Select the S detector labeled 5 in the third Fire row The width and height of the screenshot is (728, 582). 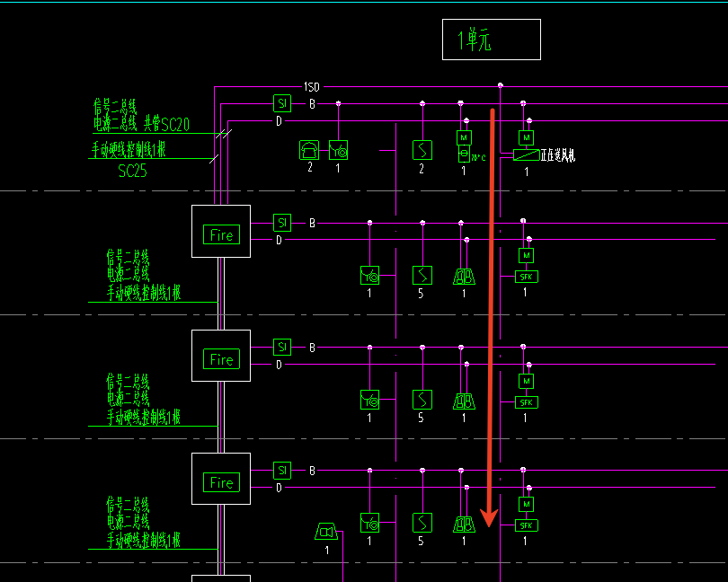pos(422,523)
